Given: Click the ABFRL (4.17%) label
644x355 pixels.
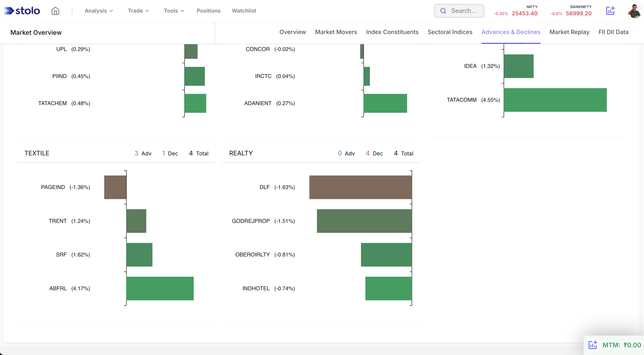Looking at the screenshot, I should (70, 288).
